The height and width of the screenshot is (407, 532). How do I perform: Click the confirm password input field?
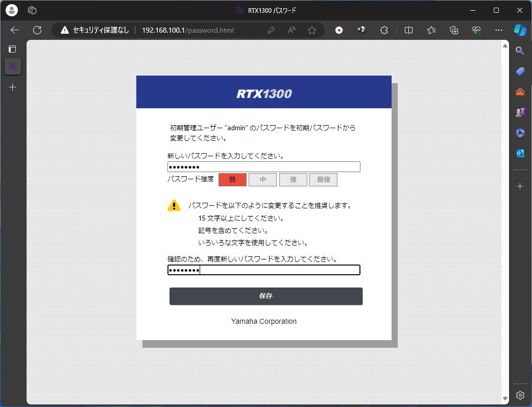[x=263, y=270]
